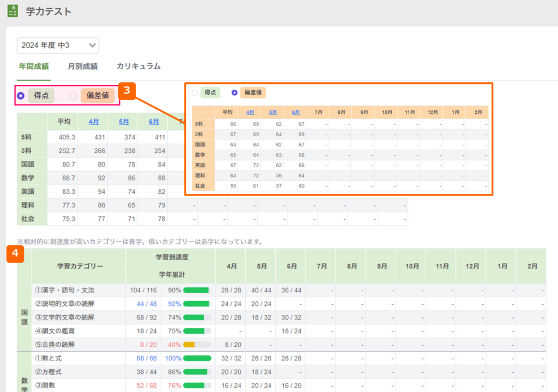558x392 pixels.
Task: Click the 6月 link in the inset 偏差値 table
Action: click(x=296, y=112)
